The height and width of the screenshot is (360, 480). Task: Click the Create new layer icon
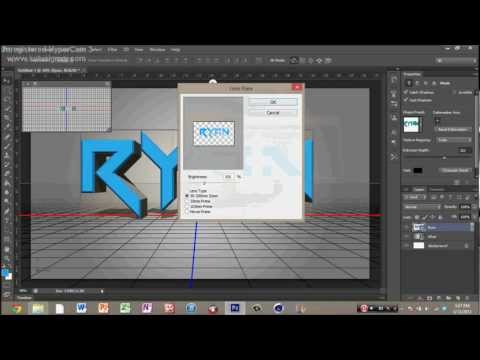click(x=458, y=298)
